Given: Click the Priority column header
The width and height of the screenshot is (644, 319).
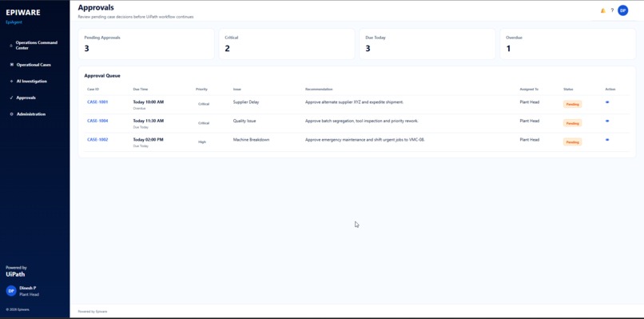Looking at the screenshot, I should (201, 90).
